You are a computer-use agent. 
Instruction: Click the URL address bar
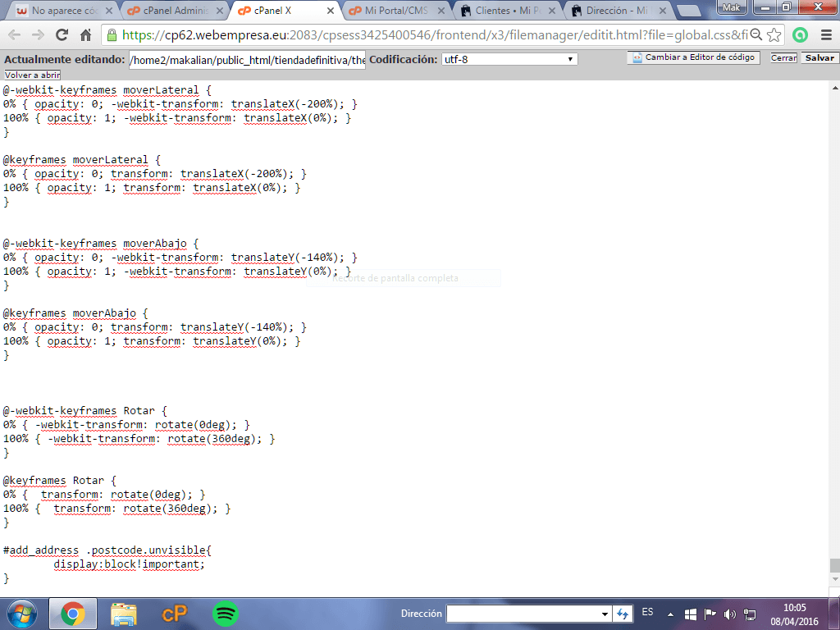pos(434,34)
